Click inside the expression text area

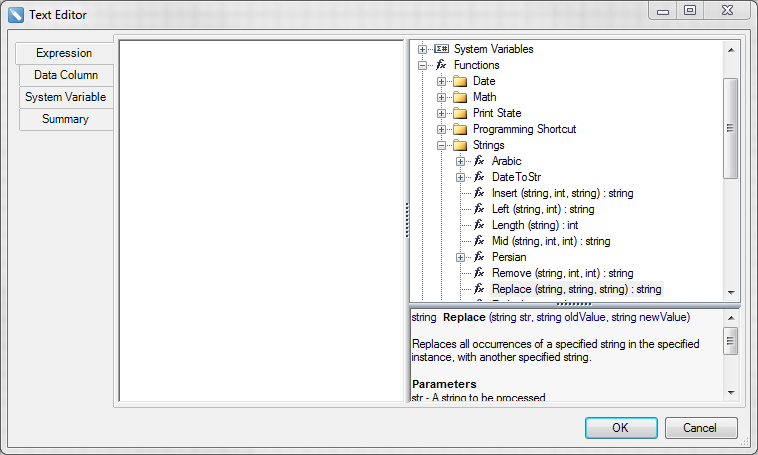[x=262, y=221]
